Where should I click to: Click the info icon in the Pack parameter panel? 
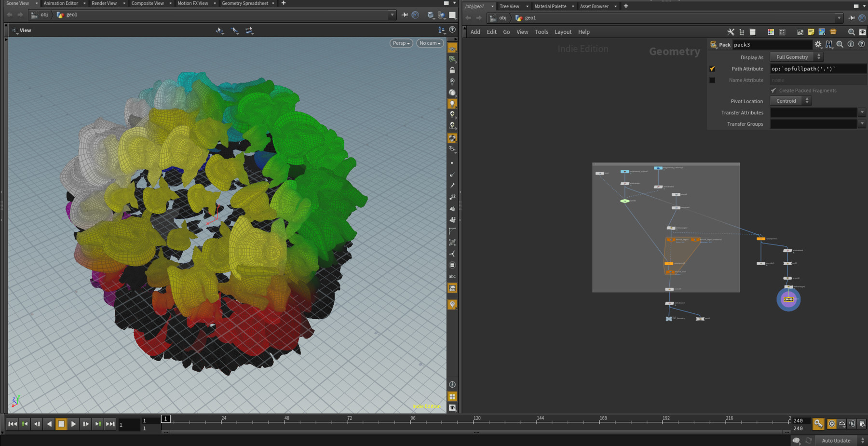(851, 44)
